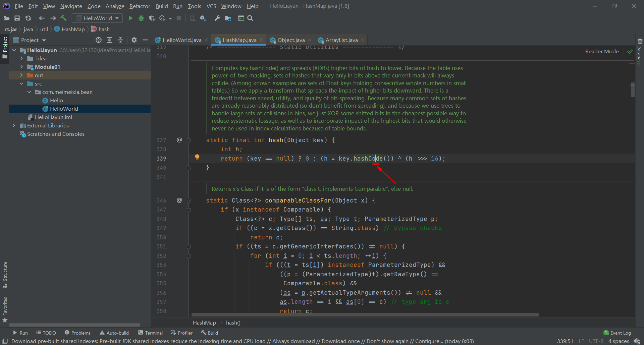Open the dropdown arrow next to Profiler run

[170, 18]
